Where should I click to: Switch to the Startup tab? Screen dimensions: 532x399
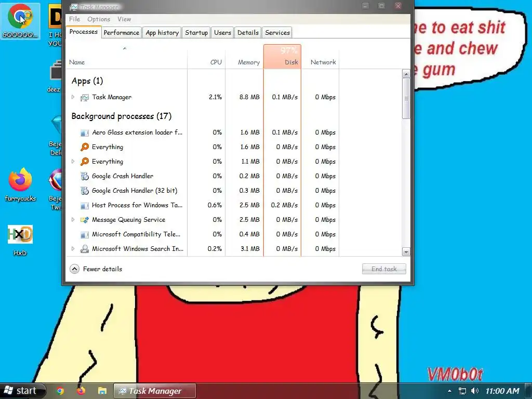(x=196, y=33)
